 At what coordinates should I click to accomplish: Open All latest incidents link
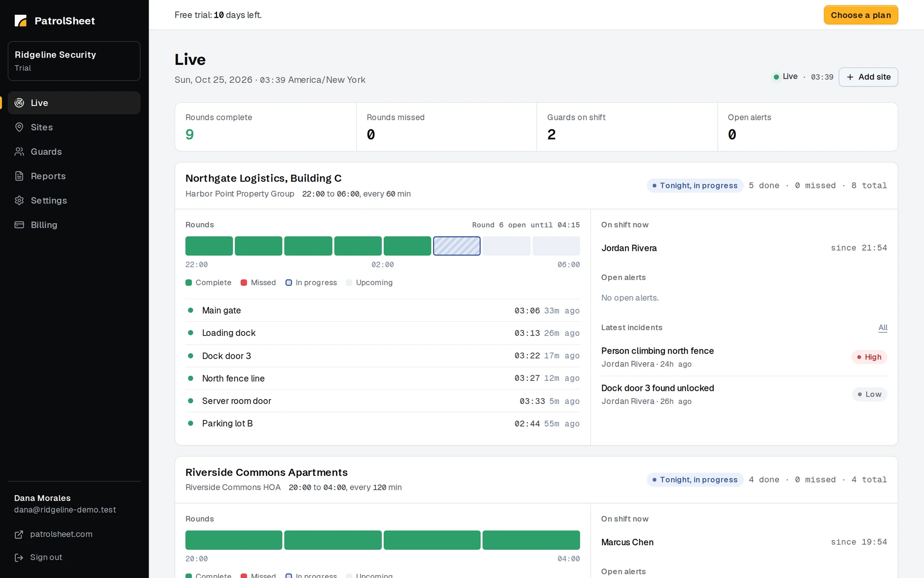pos(883,327)
